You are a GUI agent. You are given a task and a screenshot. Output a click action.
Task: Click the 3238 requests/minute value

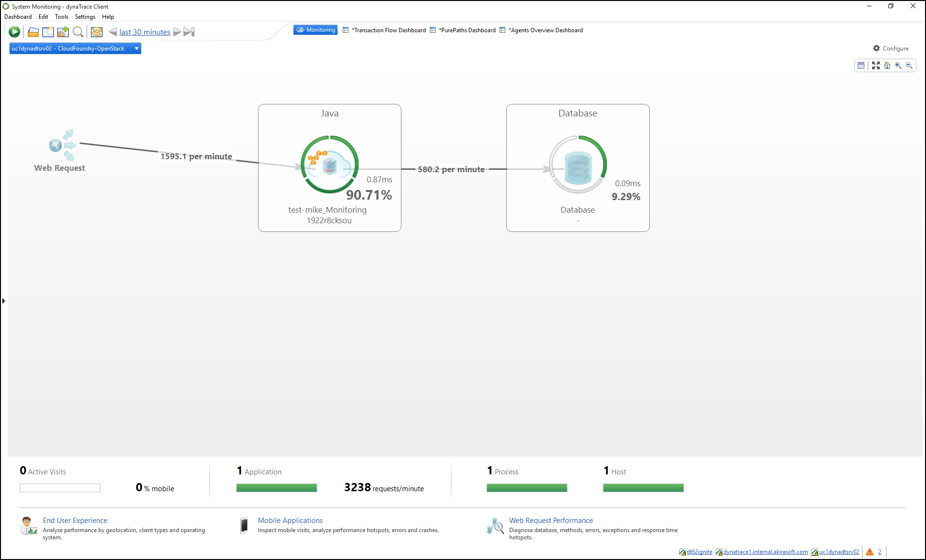(x=384, y=488)
